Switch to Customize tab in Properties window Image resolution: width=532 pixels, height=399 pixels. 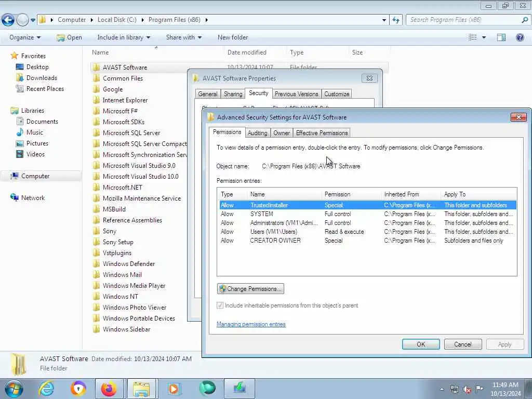(337, 94)
